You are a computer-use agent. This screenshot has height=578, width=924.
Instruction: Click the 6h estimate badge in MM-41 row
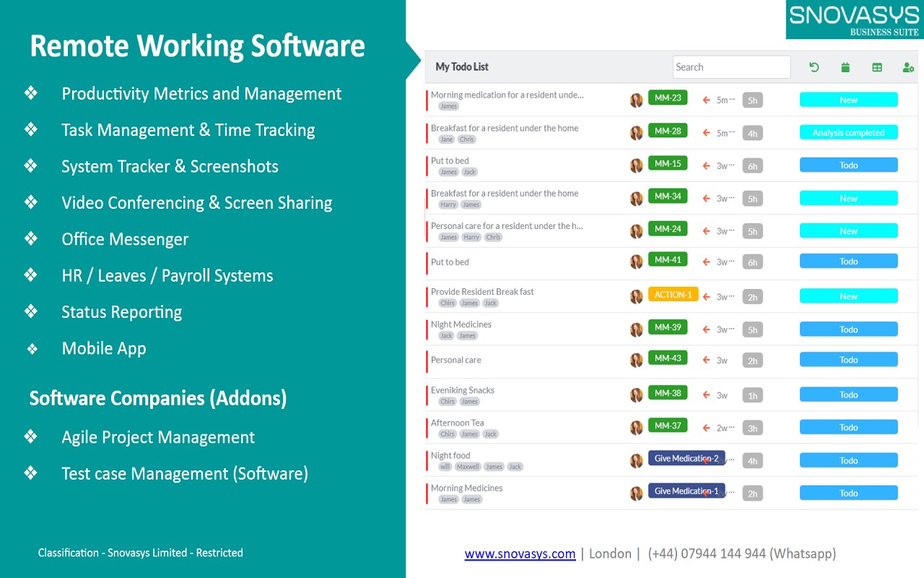click(752, 262)
